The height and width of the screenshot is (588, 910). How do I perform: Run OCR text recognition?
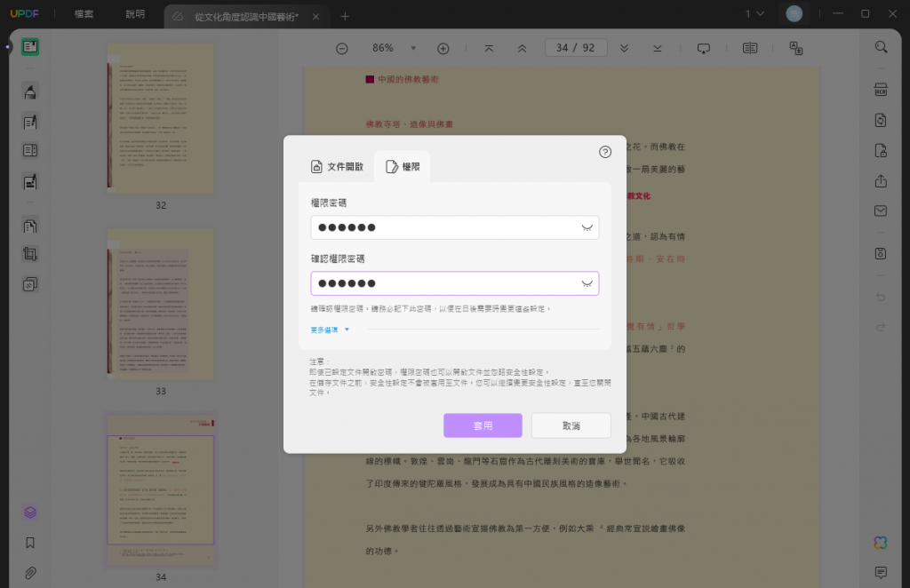point(881,90)
